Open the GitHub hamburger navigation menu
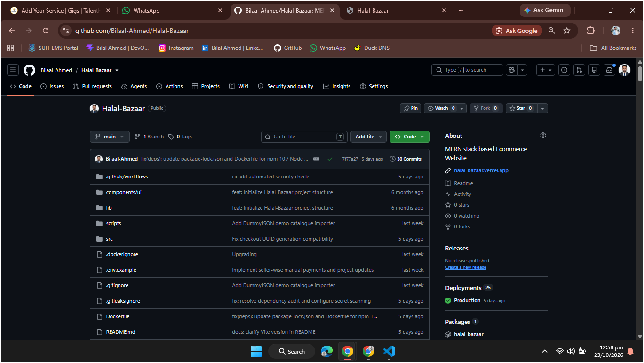This screenshot has height=363, width=644. click(x=13, y=70)
